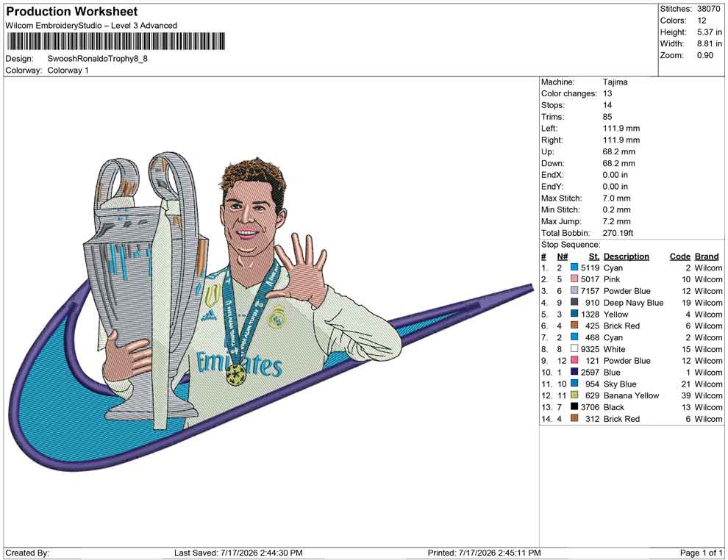The image size is (728, 560).
Task: Select the 'Sky Blue' description text
Action: coord(620,384)
